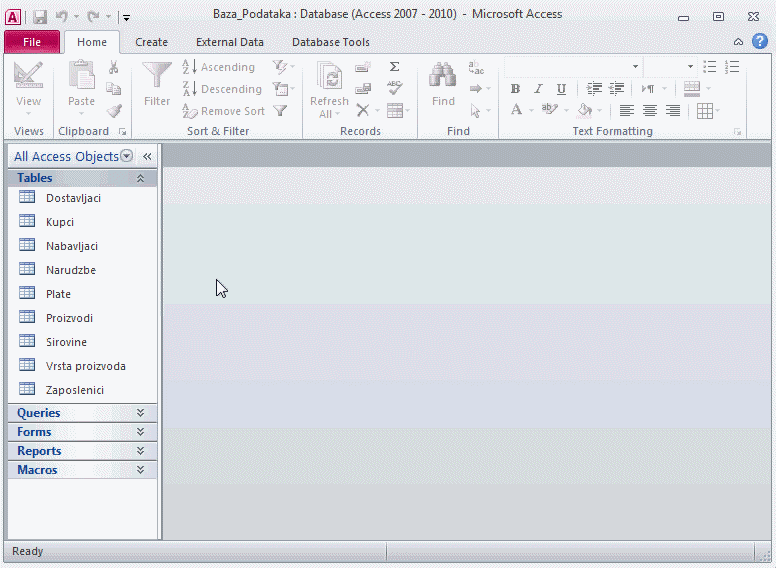Toggle Italic formatting
This screenshot has width=776, height=568.
(538, 89)
